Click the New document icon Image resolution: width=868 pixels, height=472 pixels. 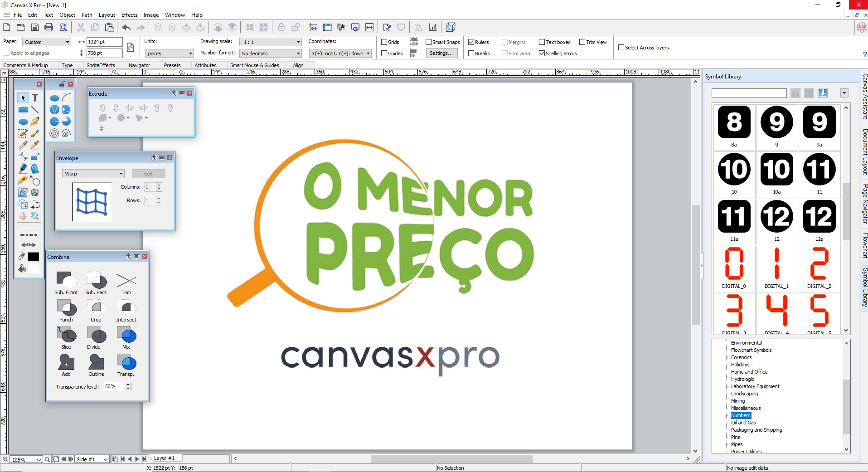pos(7,27)
